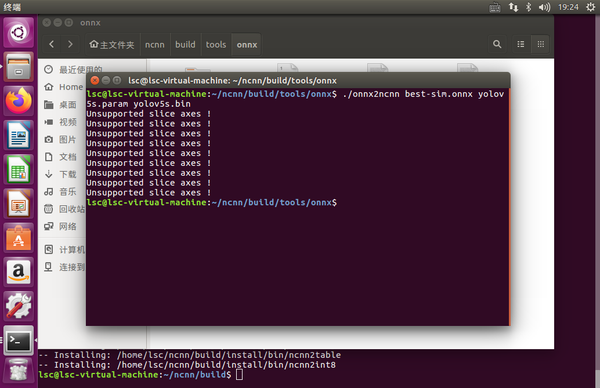Open the Trash icon in launcher
The height and width of the screenshot is (388, 600).
coord(18,370)
